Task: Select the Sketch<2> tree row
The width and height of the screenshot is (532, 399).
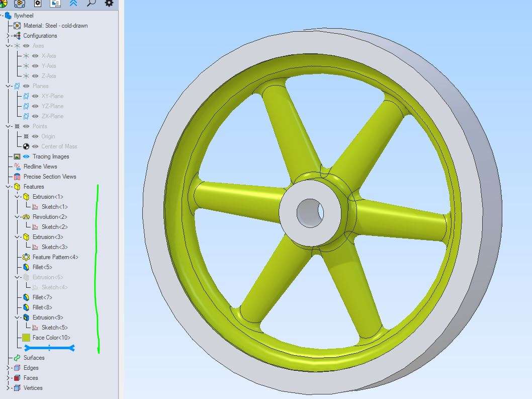Action: click(x=50, y=227)
